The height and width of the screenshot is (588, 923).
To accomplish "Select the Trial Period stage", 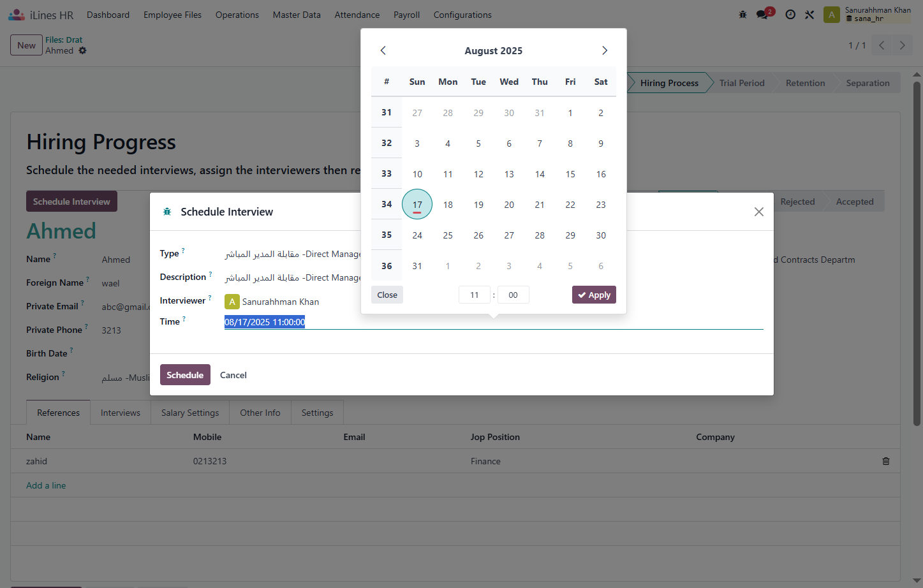I will [x=742, y=83].
